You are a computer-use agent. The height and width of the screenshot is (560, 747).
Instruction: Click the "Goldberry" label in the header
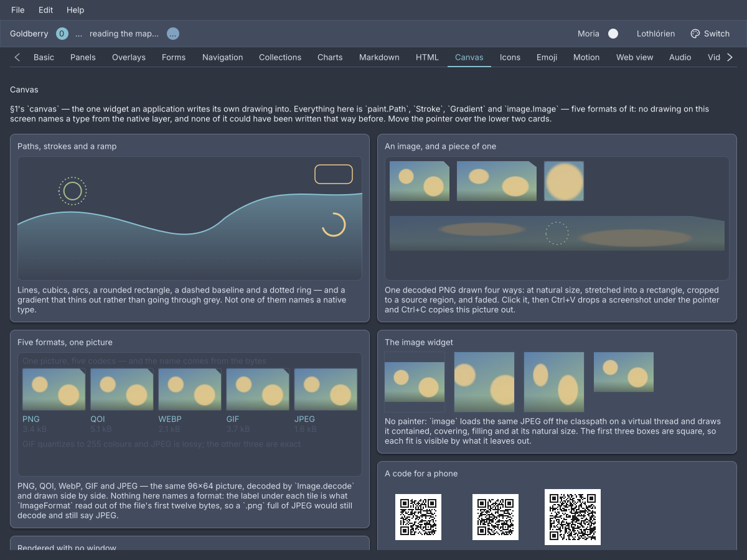click(x=29, y=34)
